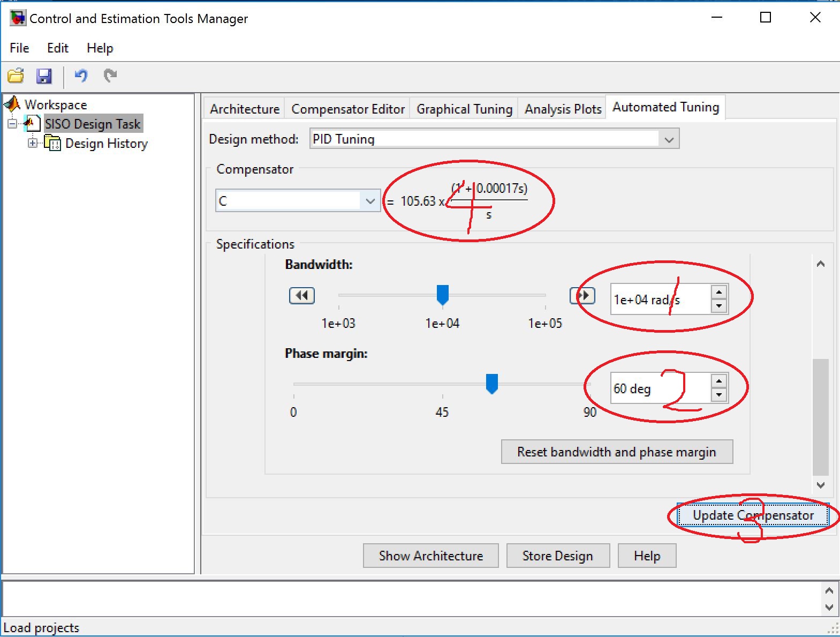840x637 pixels.
Task: Click the Phase margin slider handle
Action: (492, 384)
